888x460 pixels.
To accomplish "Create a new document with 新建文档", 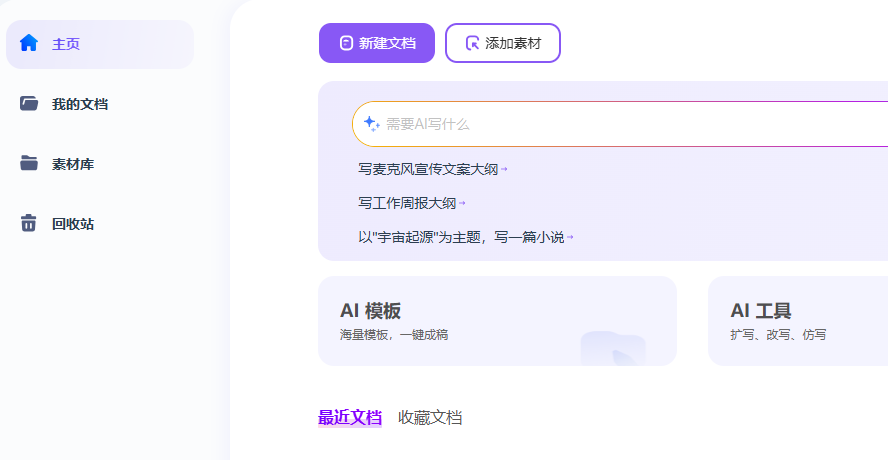I will click(x=377, y=43).
